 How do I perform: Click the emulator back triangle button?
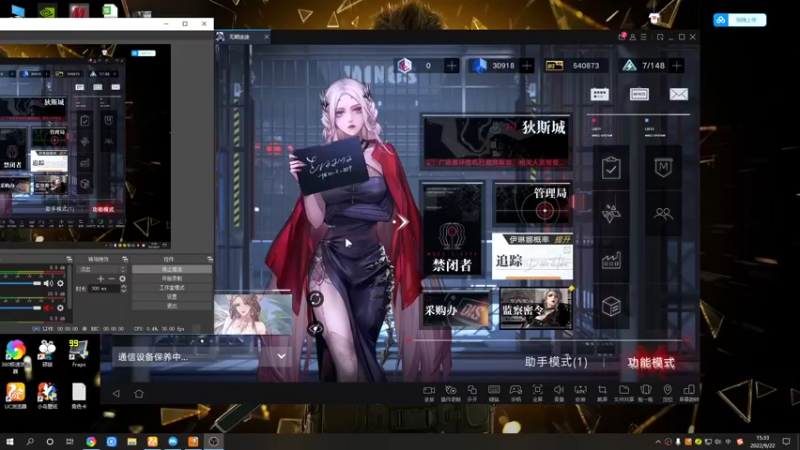(x=116, y=393)
